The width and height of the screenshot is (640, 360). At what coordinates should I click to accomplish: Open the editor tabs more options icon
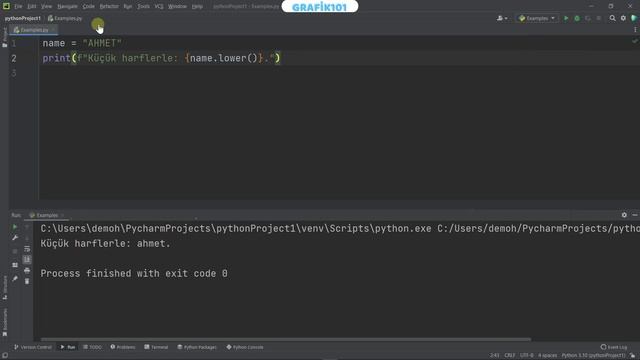[635, 30]
